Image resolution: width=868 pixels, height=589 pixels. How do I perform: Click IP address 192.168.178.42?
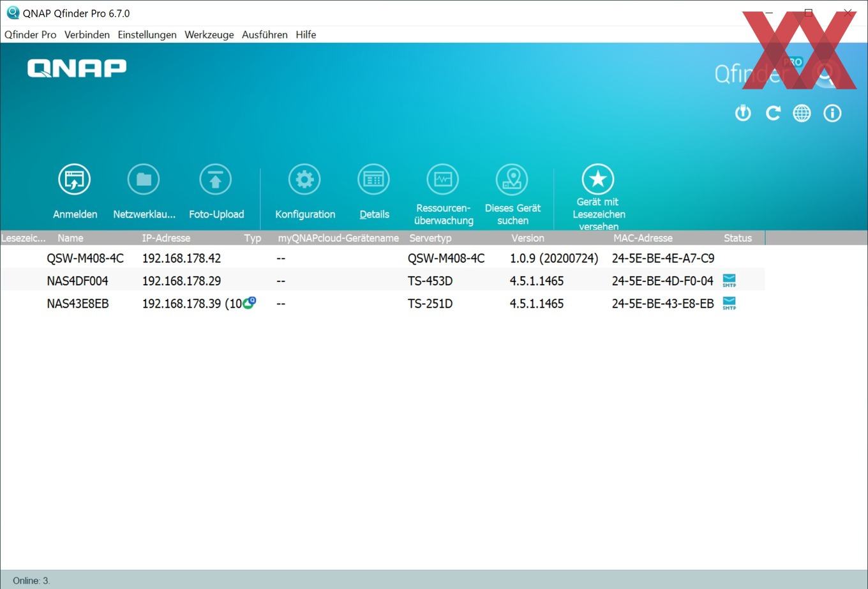point(181,258)
